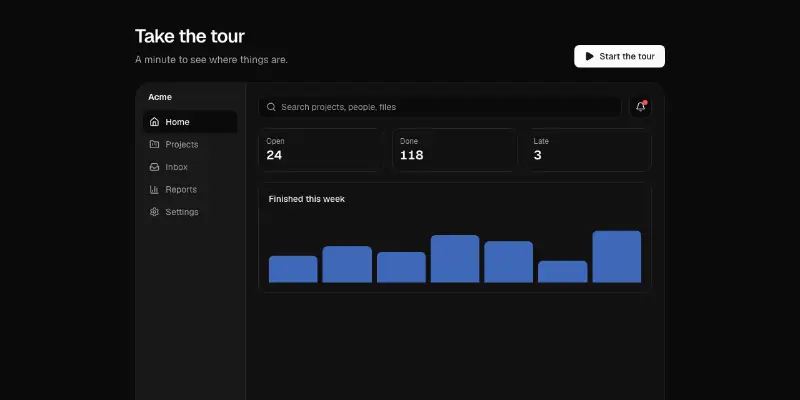Image resolution: width=800 pixels, height=400 pixels.
Task: Click the Finished this week heading
Action: [x=307, y=199]
